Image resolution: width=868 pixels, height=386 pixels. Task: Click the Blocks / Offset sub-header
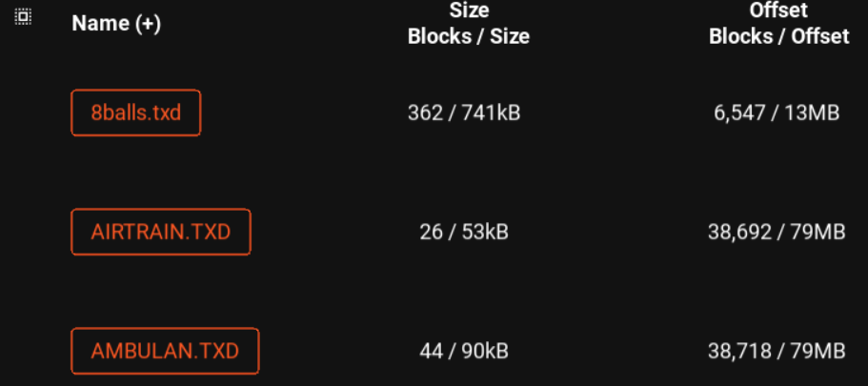tap(778, 36)
